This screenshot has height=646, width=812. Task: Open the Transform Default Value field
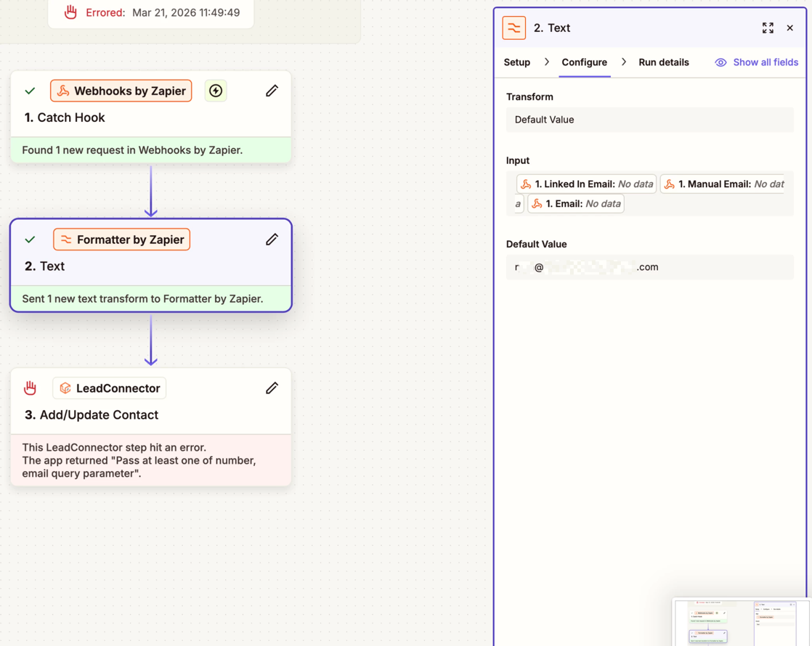coord(649,120)
